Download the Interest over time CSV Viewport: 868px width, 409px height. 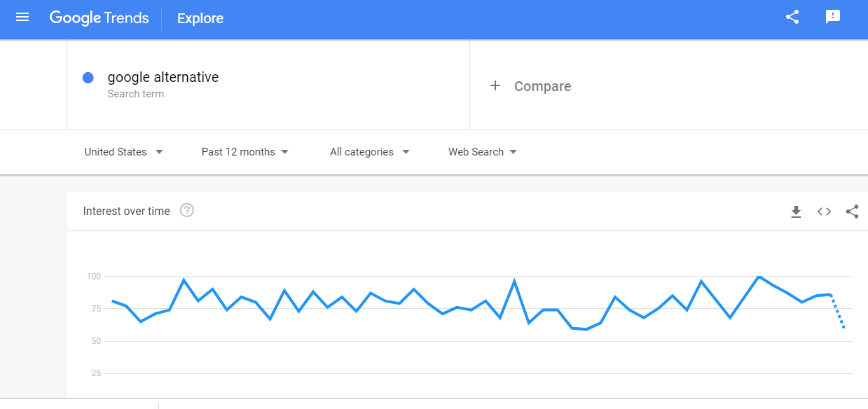(x=796, y=212)
